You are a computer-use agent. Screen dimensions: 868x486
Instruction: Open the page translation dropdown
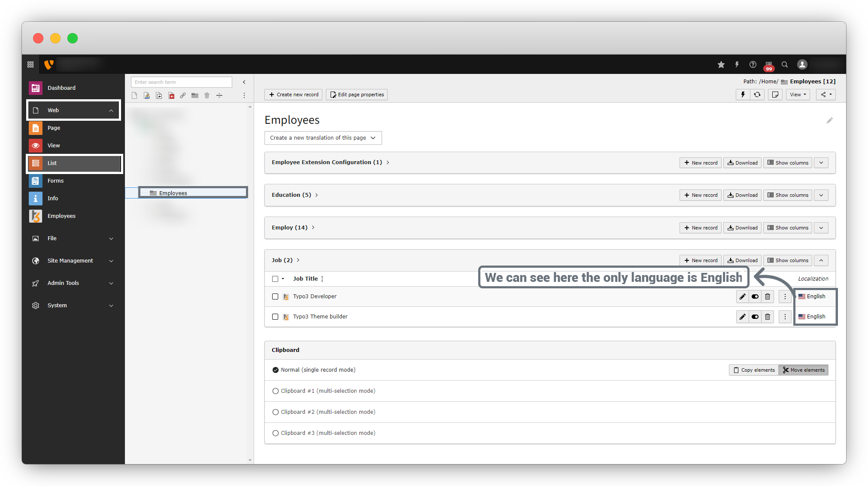[323, 138]
